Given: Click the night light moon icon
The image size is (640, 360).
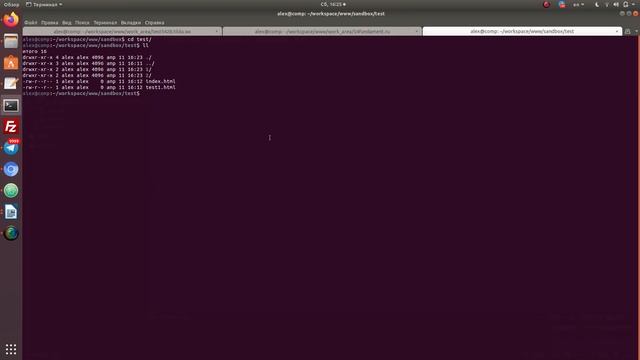Looking at the screenshot, I should [x=597, y=4].
